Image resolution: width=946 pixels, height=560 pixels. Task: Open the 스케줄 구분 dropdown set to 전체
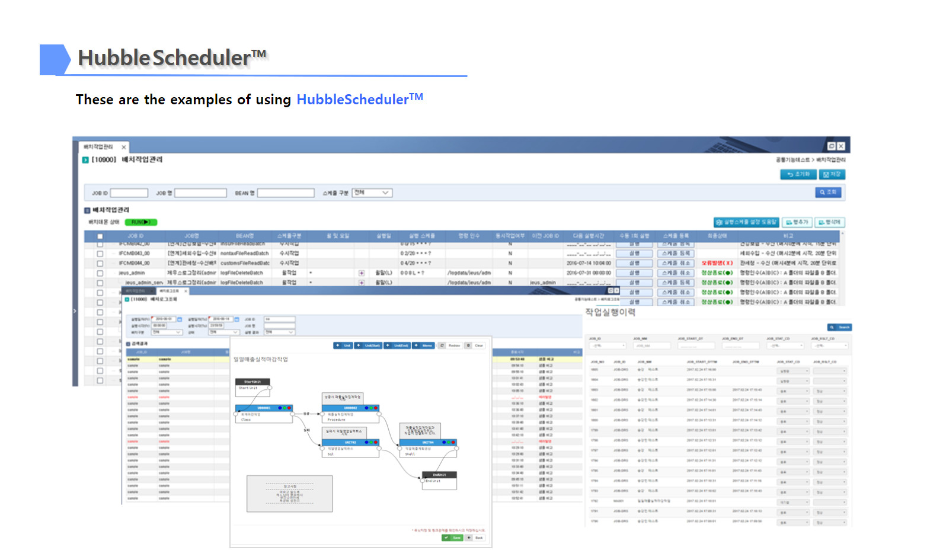372,193
